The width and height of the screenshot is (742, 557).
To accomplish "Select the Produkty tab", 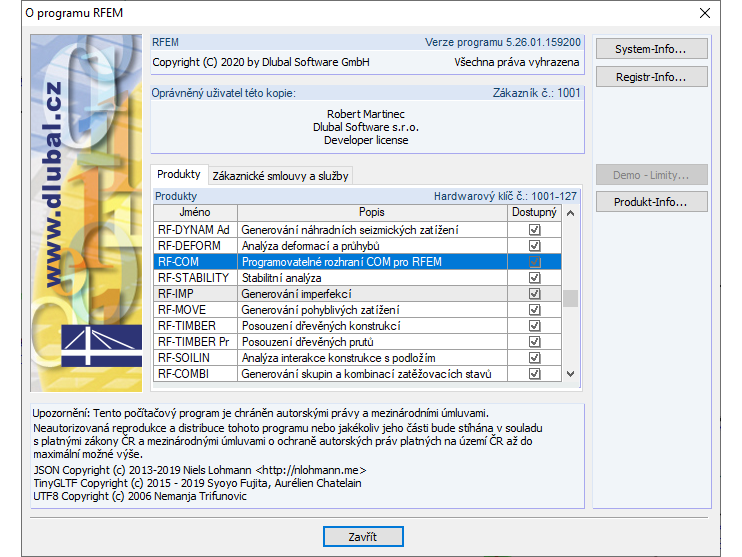I will coord(179,174).
